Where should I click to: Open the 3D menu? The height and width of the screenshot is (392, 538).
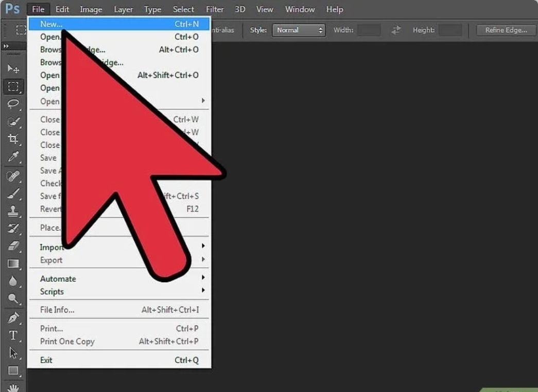point(240,9)
